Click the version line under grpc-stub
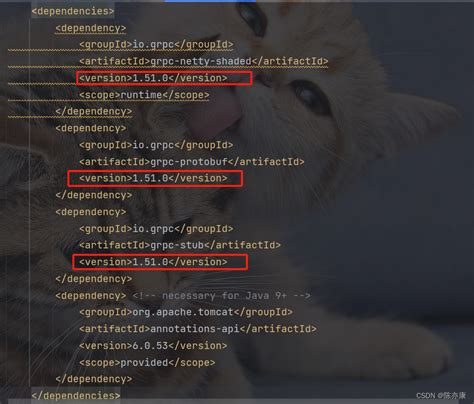 [153, 262]
